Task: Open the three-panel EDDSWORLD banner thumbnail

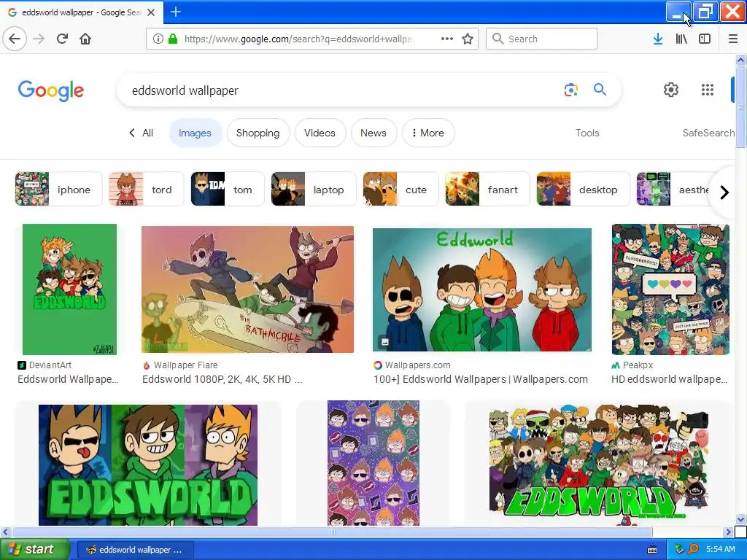Action: (147, 465)
